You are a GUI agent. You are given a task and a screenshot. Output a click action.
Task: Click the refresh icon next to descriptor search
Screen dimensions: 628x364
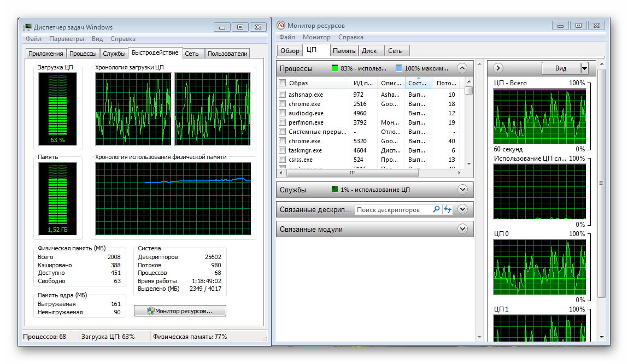(448, 209)
